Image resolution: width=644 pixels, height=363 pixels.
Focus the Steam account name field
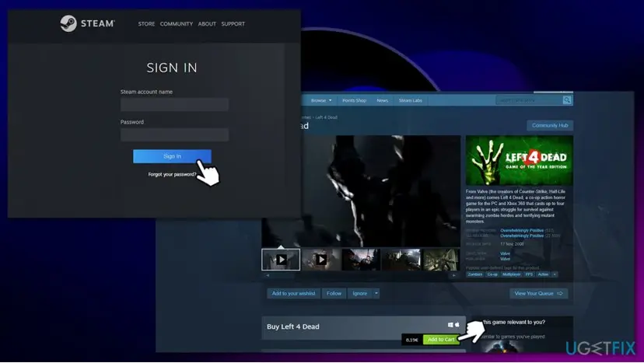[174, 104]
